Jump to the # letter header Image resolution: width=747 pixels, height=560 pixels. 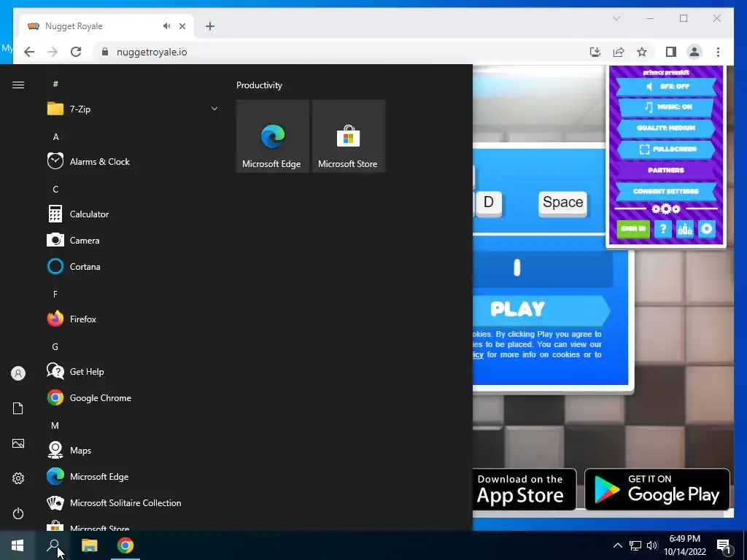[55, 84]
